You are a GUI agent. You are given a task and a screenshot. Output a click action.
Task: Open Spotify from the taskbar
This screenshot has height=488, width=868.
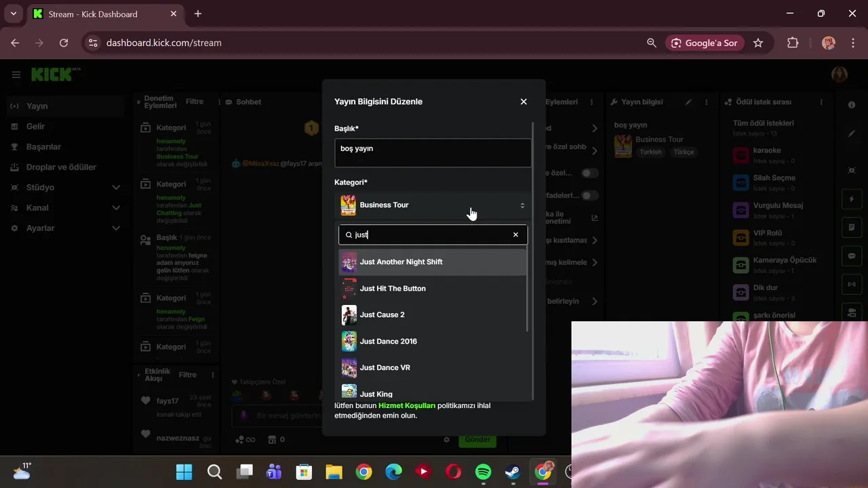click(483, 472)
